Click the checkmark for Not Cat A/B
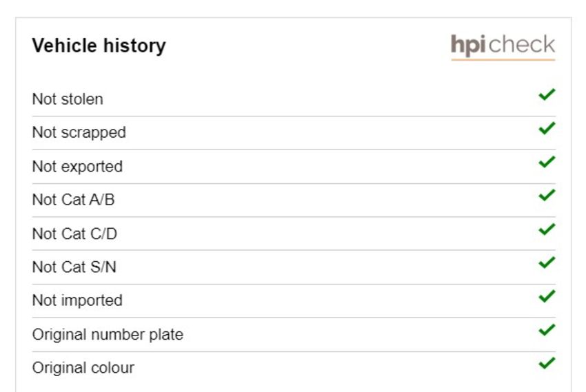 coord(547,195)
